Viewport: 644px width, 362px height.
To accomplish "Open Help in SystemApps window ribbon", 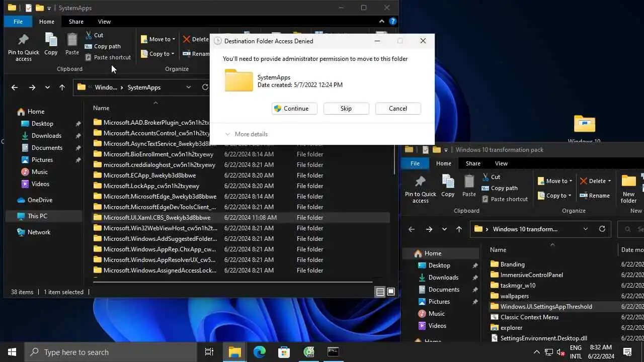I will [x=393, y=22].
